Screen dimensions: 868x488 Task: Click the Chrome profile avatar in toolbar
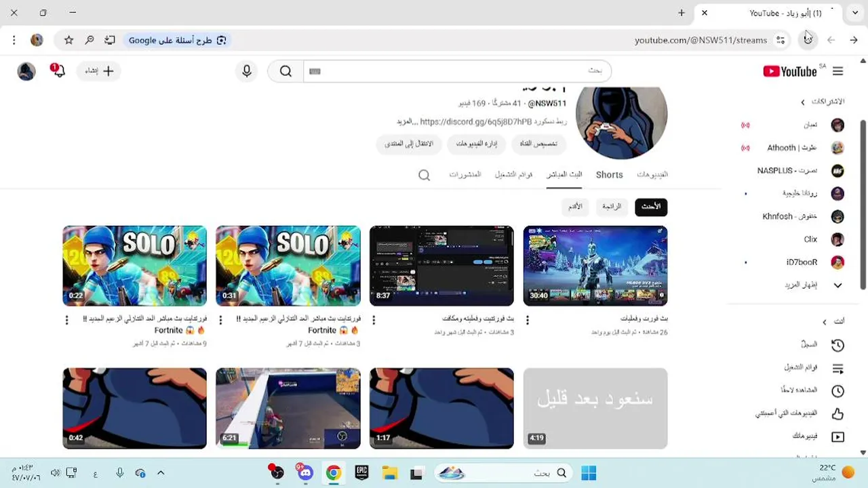pos(37,40)
